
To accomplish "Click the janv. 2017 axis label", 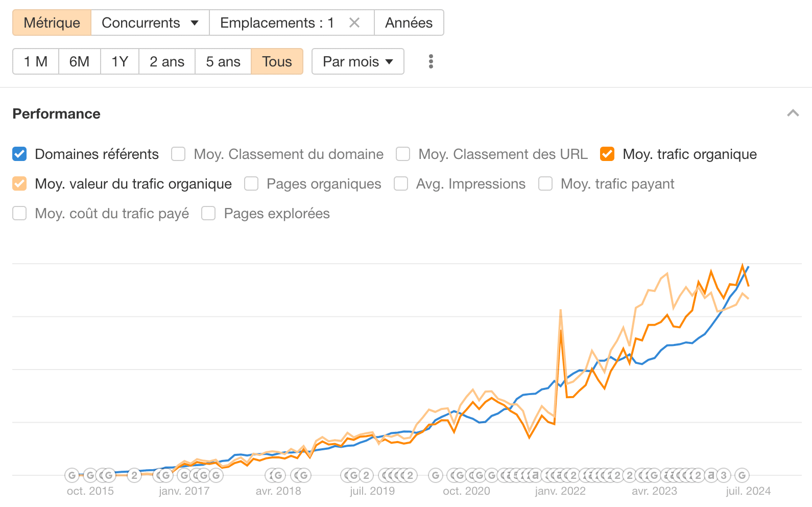I will coord(184,491).
